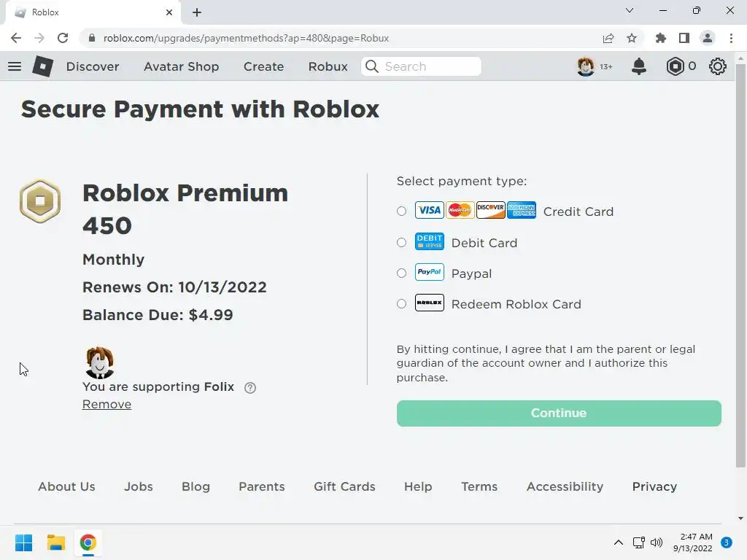Open the Parents footer link
This screenshot has height=560, width=747.
pyautogui.click(x=262, y=486)
